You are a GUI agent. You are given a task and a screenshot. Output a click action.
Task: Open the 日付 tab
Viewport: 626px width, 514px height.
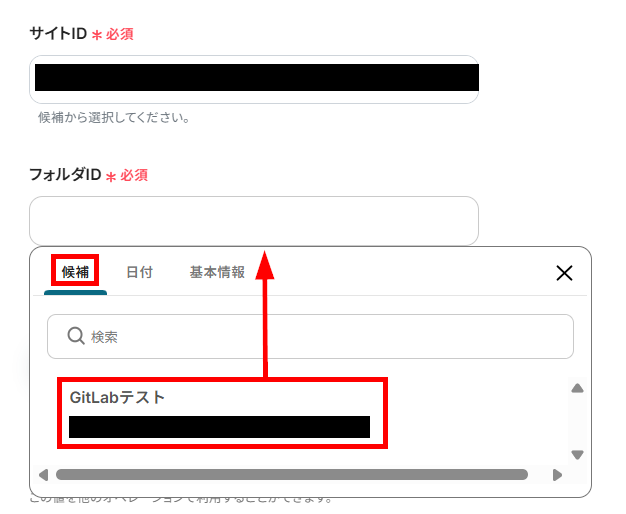tap(139, 272)
